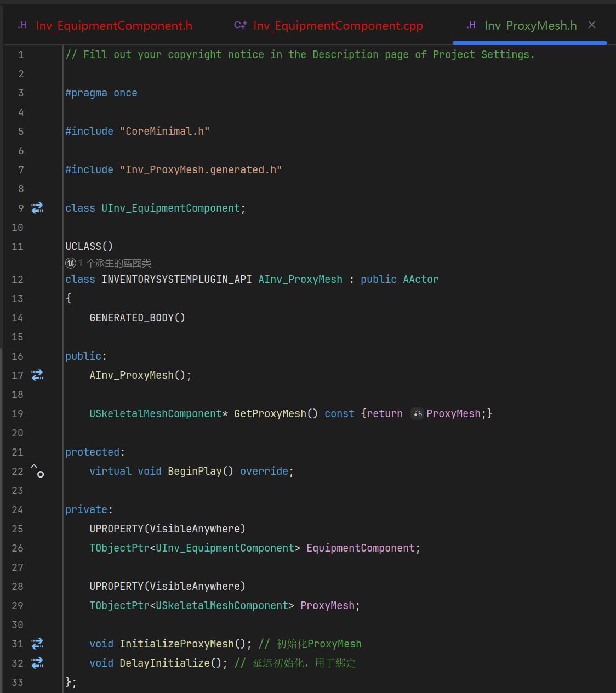Click the UInv_EquipmentComponent forward declaration
The image size is (616, 693).
[170, 208]
